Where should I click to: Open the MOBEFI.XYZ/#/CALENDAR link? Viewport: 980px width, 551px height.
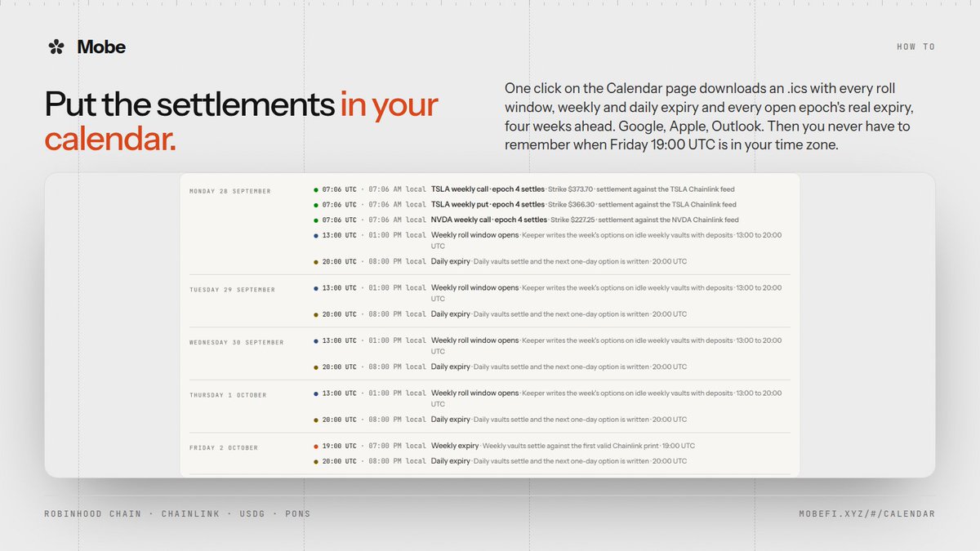coord(866,513)
